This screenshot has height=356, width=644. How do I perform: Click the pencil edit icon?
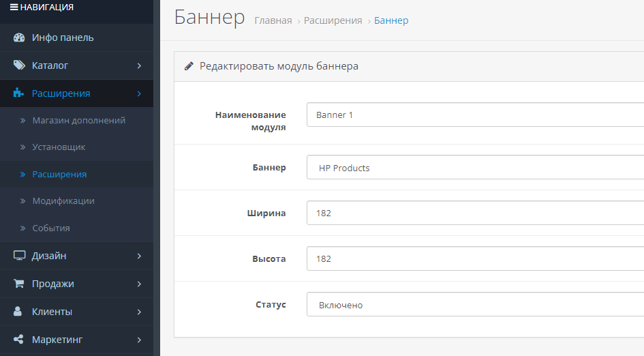point(189,66)
